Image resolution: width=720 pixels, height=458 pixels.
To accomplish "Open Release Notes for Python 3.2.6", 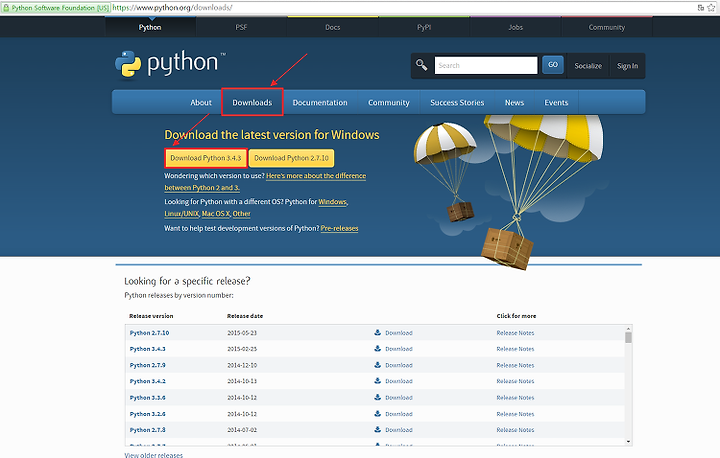I will coord(515,414).
